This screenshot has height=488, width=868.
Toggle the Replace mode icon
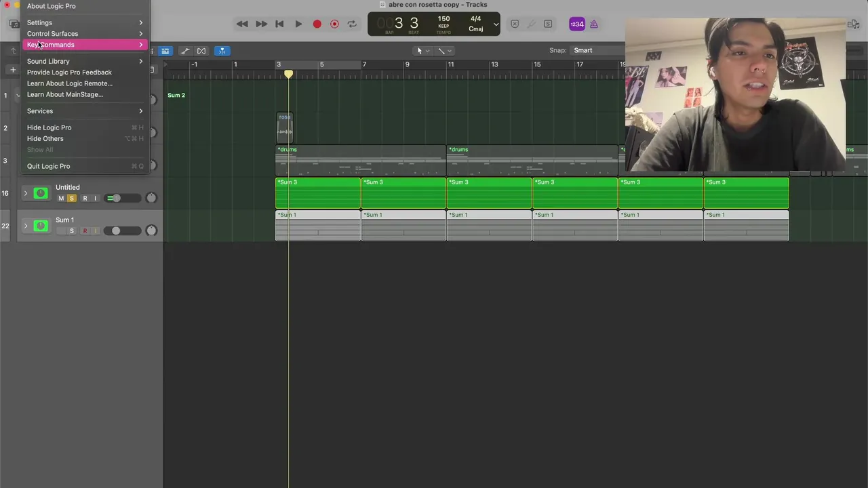point(515,24)
